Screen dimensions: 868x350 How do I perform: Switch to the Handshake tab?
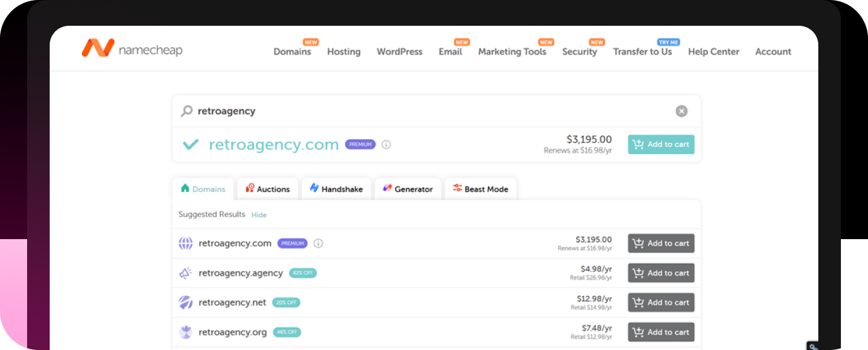pos(336,189)
